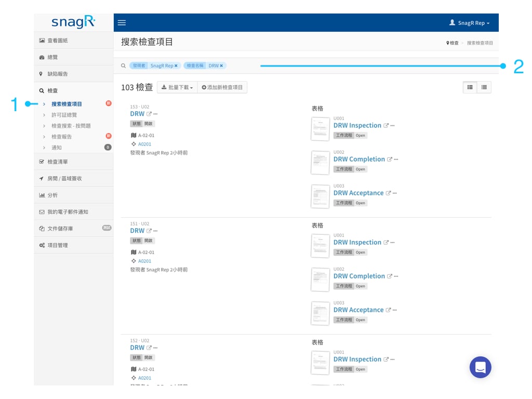
Task: Open the SnagR Rep user dropdown
Action: pyautogui.click(x=469, y=23)
